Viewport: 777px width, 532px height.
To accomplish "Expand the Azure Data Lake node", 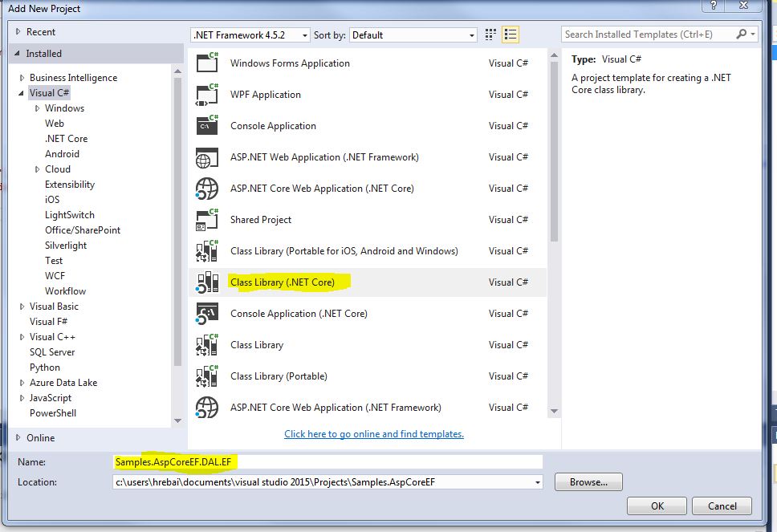I will click(22, 383).
